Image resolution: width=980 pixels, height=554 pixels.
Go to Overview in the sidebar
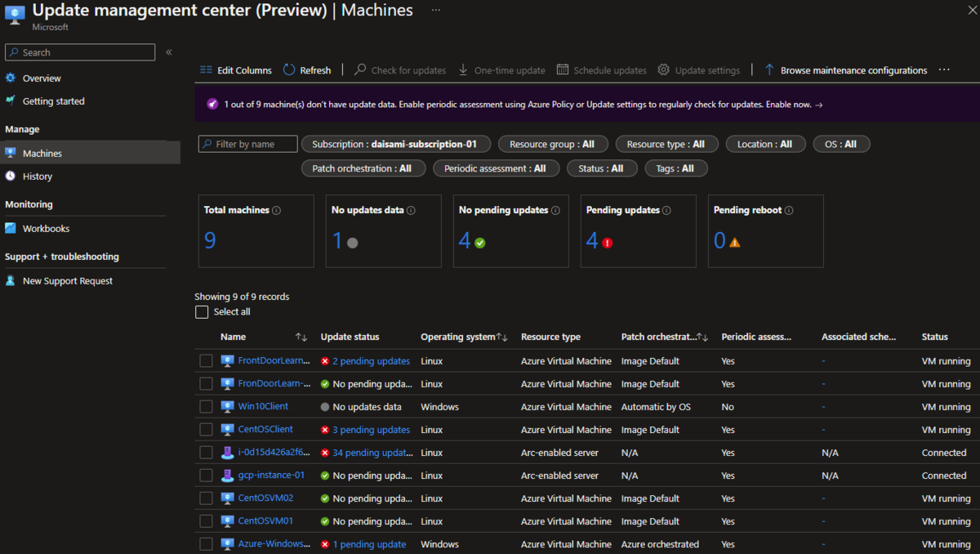tap(42, 78)
